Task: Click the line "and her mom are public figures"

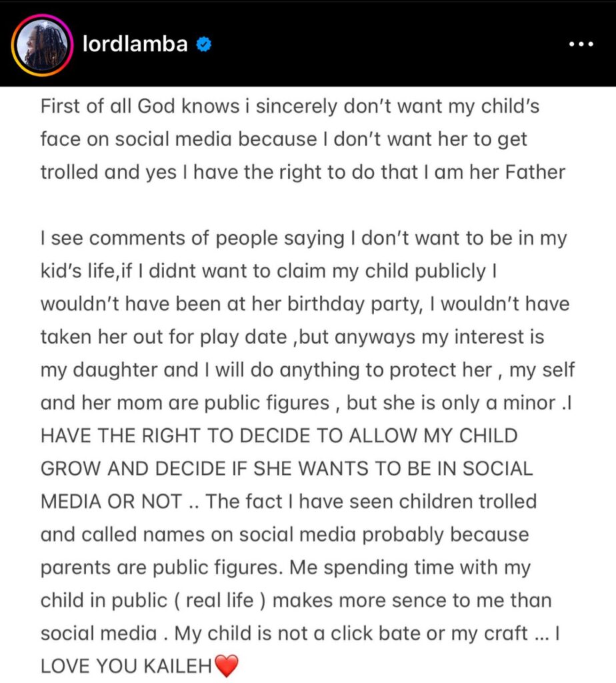Action: click(306, 403)
